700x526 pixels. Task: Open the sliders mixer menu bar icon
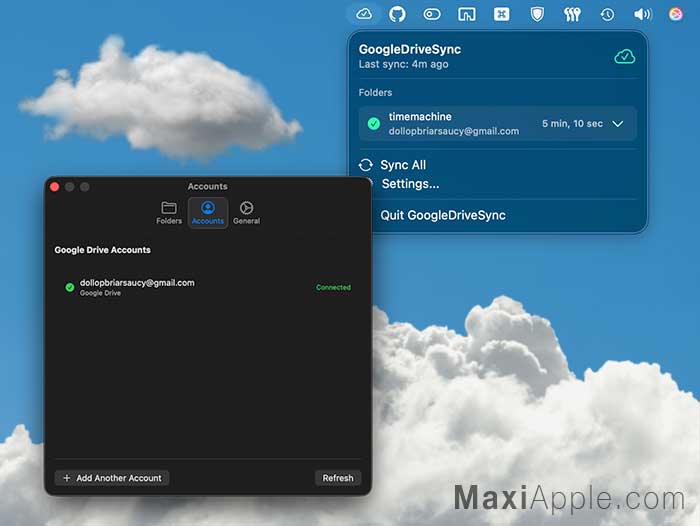(x=572, y=15)
